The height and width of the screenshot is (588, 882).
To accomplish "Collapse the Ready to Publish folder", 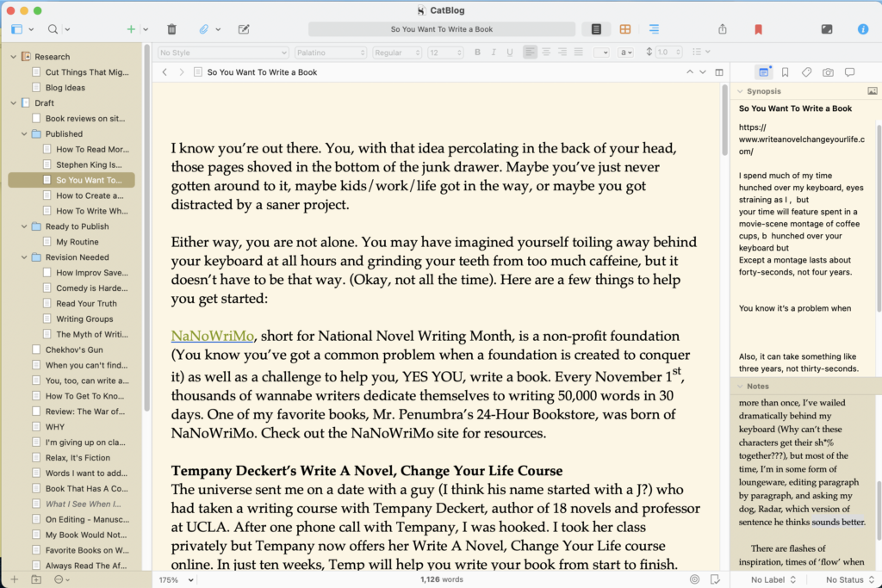I will (24, 226).
